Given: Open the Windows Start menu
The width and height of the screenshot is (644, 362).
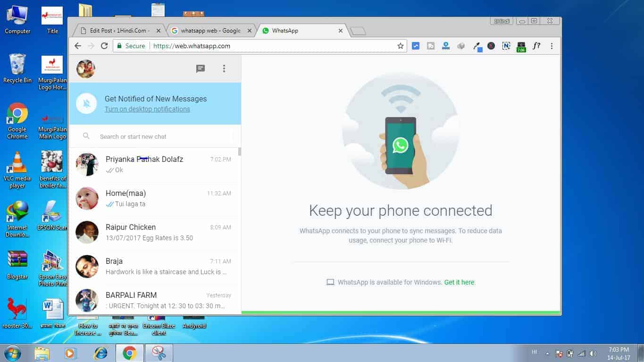Looking at the screenshot, I should pyautogui.click(x=13, y=353).
